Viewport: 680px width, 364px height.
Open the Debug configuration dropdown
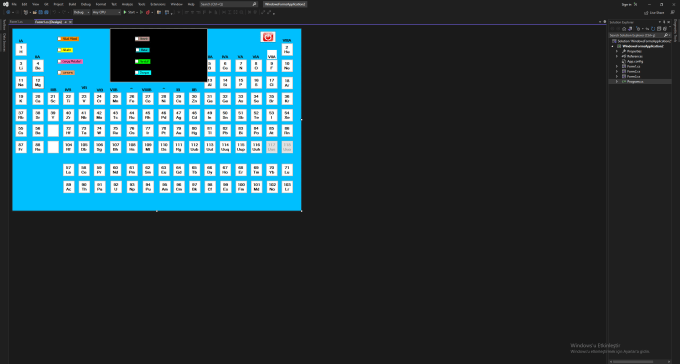tap(82, 13)
